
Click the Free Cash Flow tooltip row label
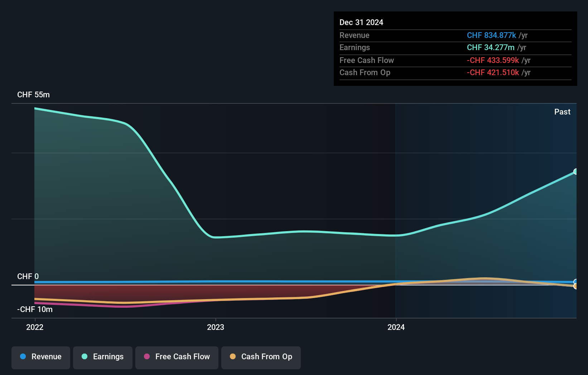point(367,60)
